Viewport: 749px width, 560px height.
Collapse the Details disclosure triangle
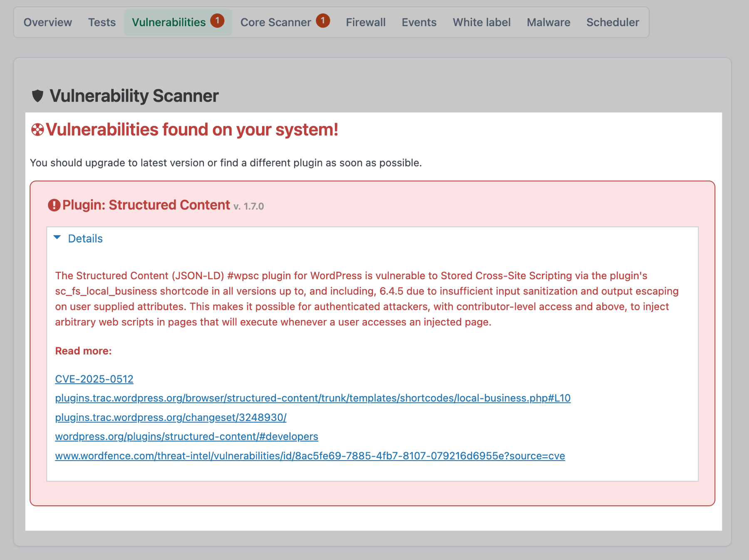tap(58, 238)
